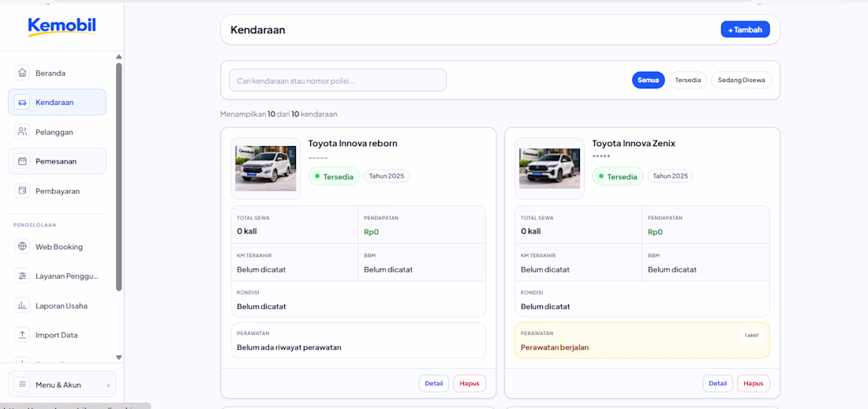
Task: Click the sidebar scroll up arrow
Action: coord(118,57)
